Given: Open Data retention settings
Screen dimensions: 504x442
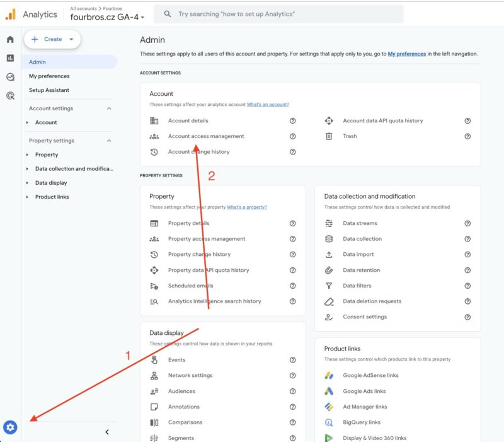Looking at the screenshot, I should click(x=361, y=270).
